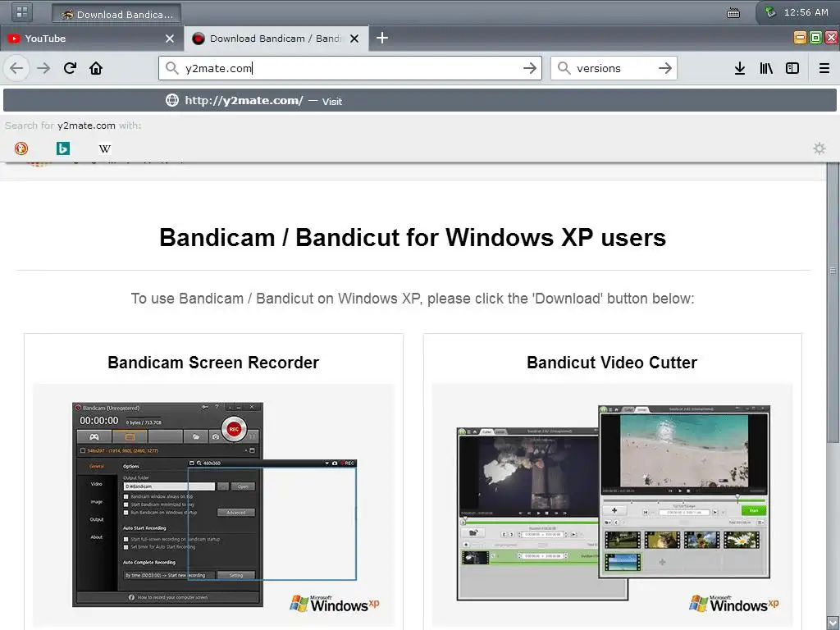Click the Bandicut Video Cutter screenshot
The height and width of the screenshot is (630, 840).
[612, 504]
